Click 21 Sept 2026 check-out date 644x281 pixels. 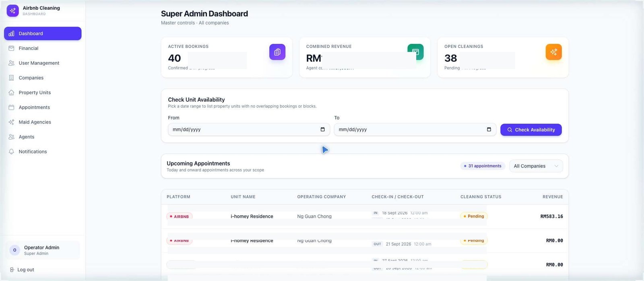click(398, 244)
